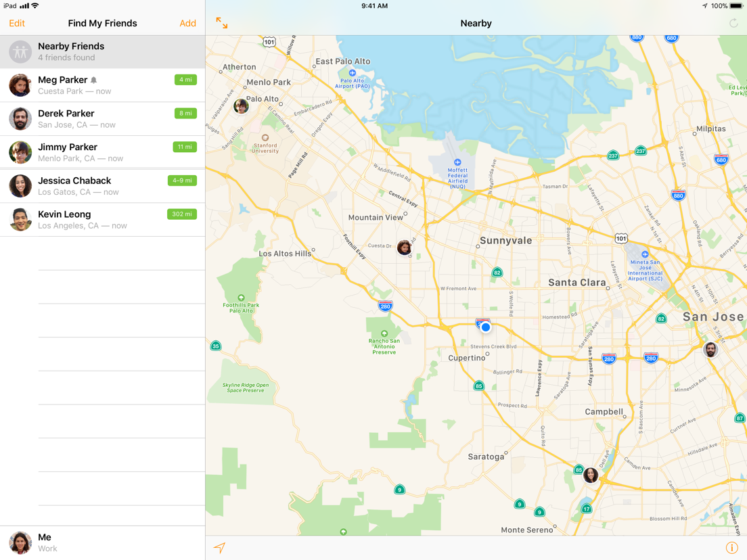Tap the East Palo Alto label
This screenshot has width=747, height=560.
pos(342,62)
